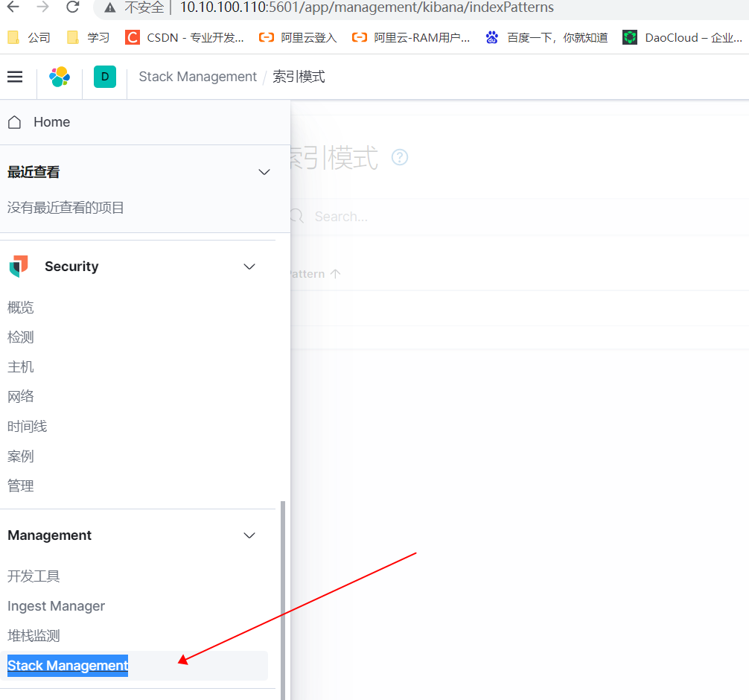749x700 pixels.
Task: Click the 百度一下 bookmark icon
Action: click(x=491, y=36)
